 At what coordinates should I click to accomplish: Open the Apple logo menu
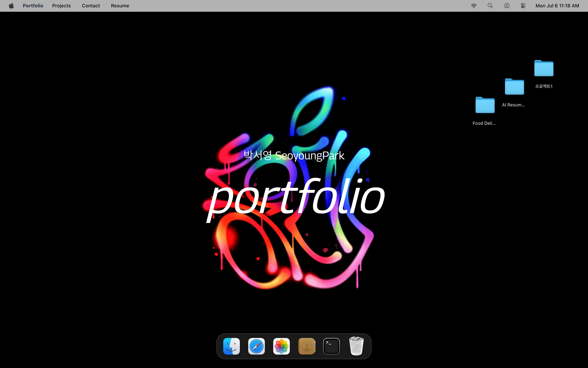[11, 6]
